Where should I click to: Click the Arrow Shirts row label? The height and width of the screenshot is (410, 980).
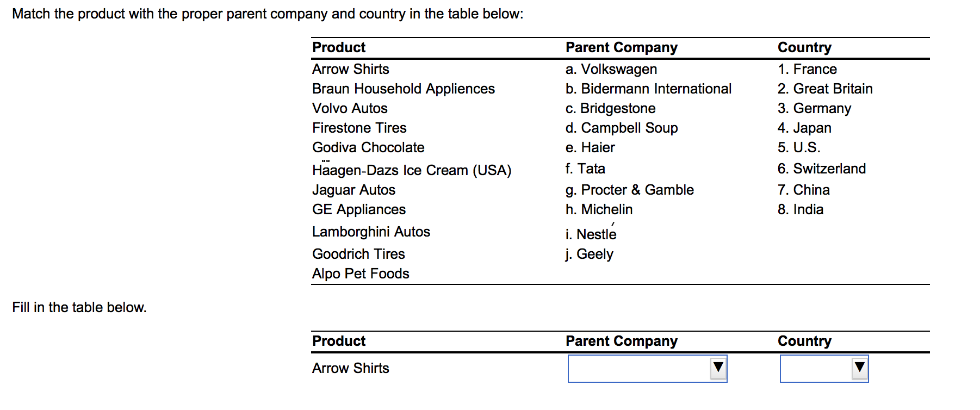pyautogui.click(x=350, y=368)
